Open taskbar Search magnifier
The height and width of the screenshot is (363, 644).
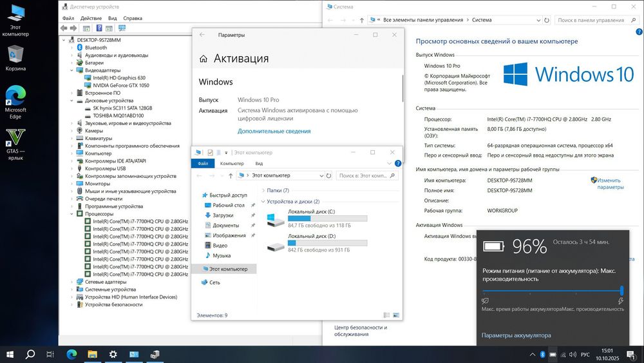coord(30,354)
